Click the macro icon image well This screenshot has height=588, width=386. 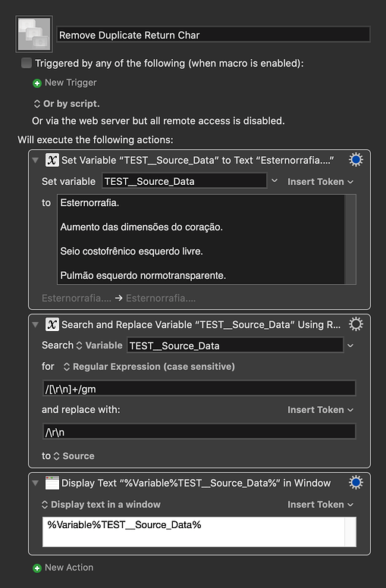(x=34, y=34)
